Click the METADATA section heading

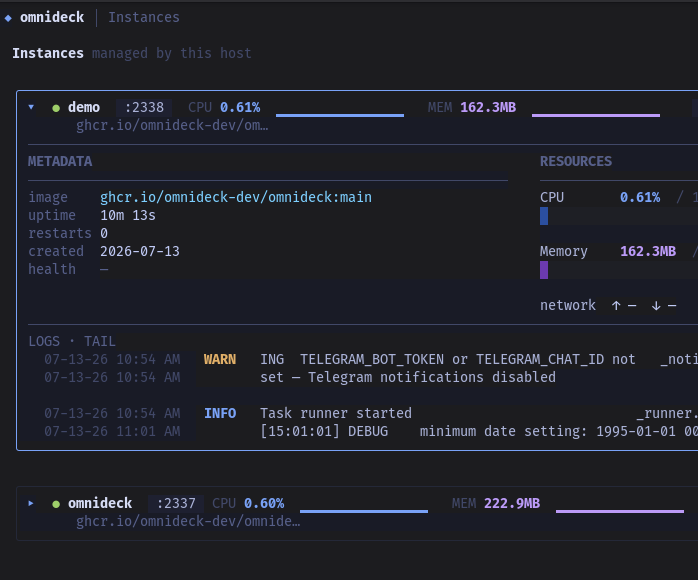(60, 161)
